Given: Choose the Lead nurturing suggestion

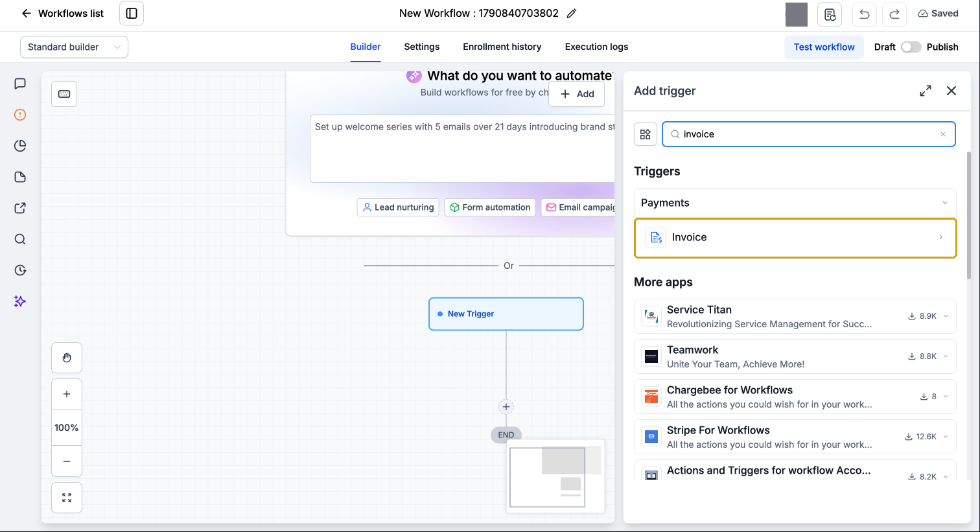Looking at the screenshot, I should [x=398, y=207].
